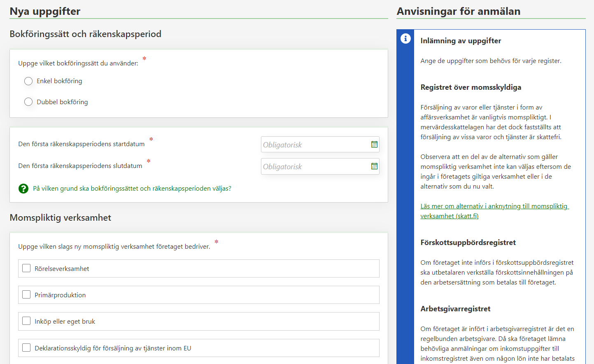Viewport: 594px width, 364px height.
Task: Click the Dubbel bokföring label text
Action: point(62,102)
